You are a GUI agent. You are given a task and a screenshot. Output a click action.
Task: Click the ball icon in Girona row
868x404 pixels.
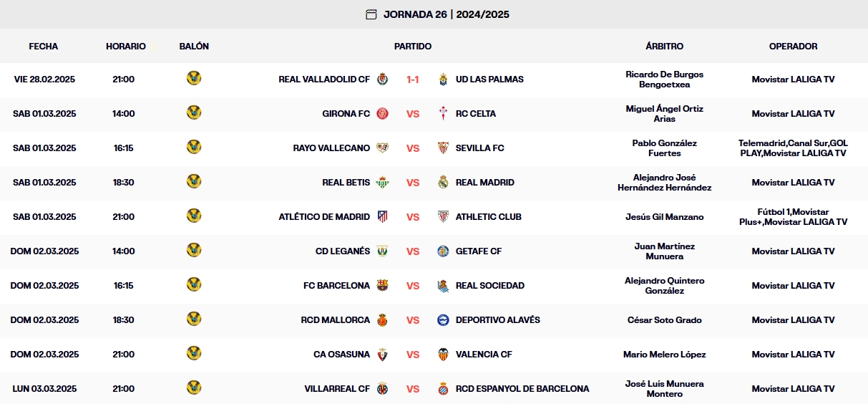194,113
